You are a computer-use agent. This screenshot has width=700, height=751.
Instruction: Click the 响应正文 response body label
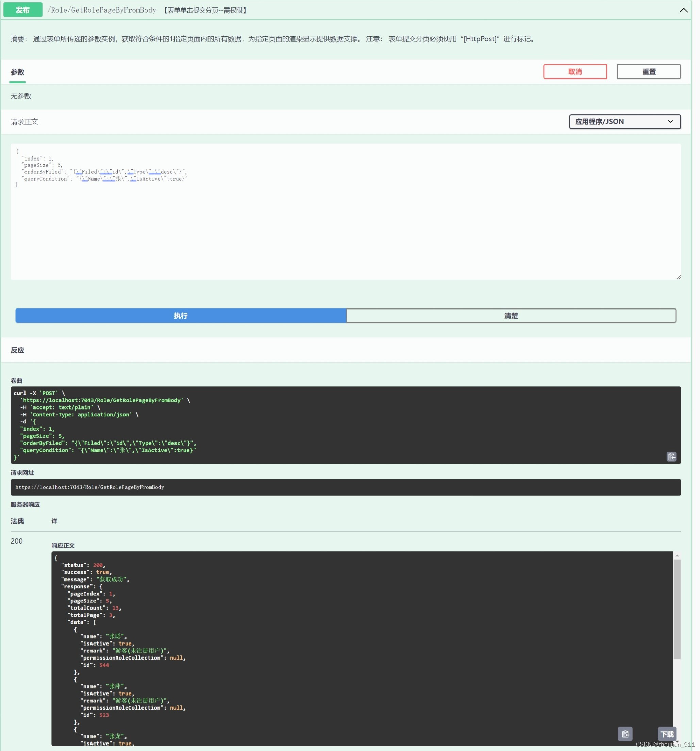click(x=63, y=545)
